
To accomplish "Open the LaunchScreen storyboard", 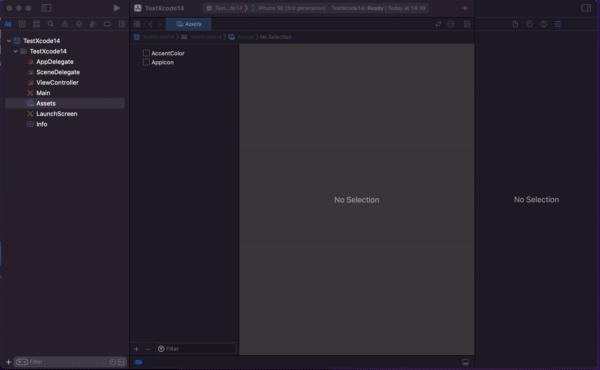I will click(x=57, y=114).
